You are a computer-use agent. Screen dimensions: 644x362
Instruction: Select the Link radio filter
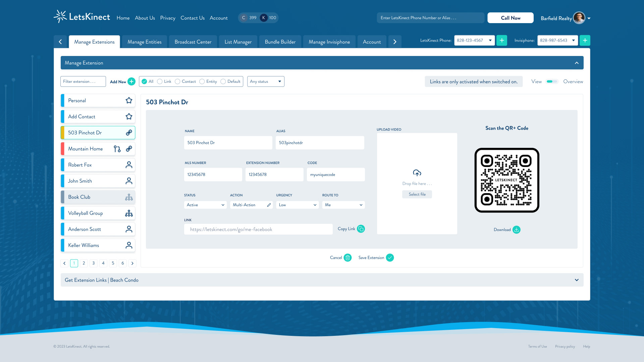pyautogui.click(x=160, y=81)
